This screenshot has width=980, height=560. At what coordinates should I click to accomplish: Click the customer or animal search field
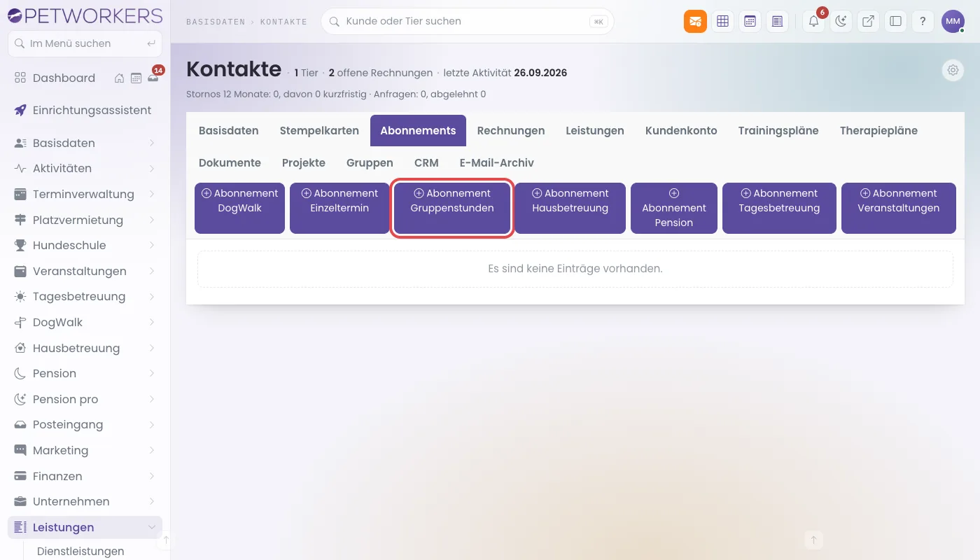(467, 21)
